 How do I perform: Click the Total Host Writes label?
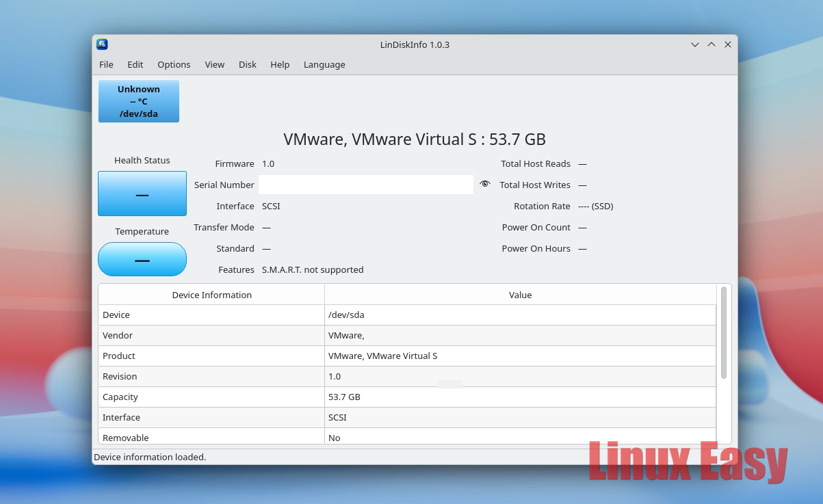pyautogui.click(x=535, y=185)
